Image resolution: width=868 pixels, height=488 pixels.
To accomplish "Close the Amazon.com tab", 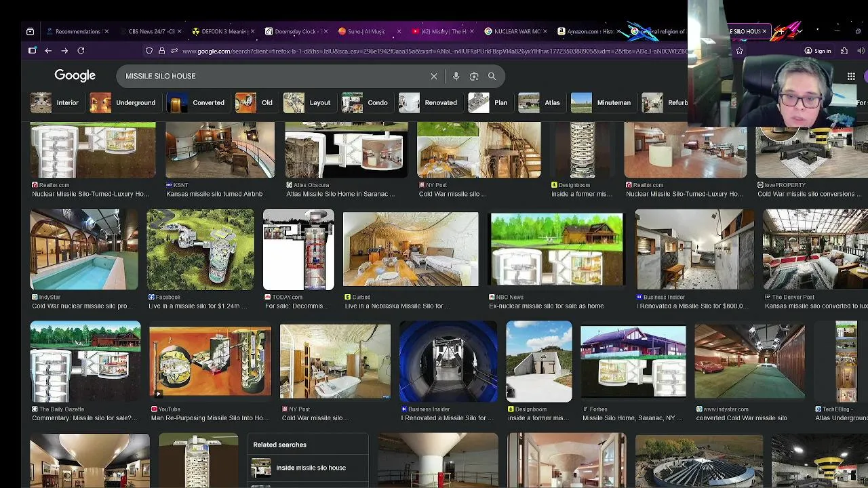I will 618,31.
